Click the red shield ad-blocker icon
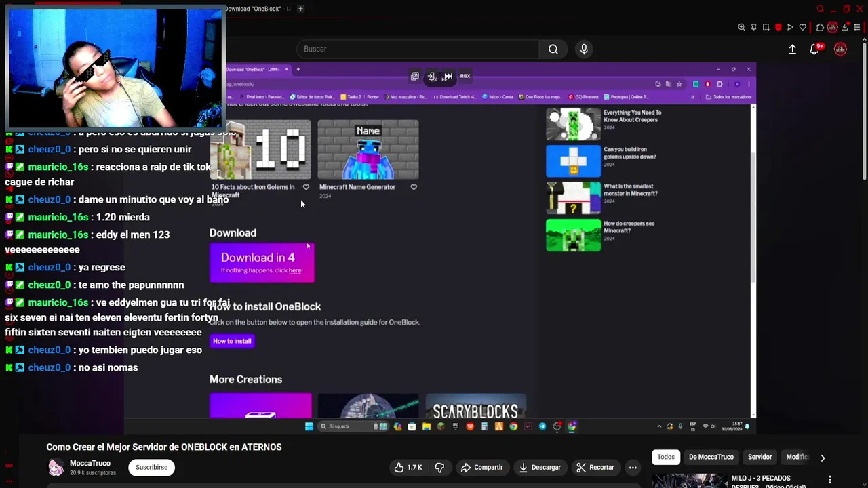Screen dimensions: 868x488 point(778,27)
